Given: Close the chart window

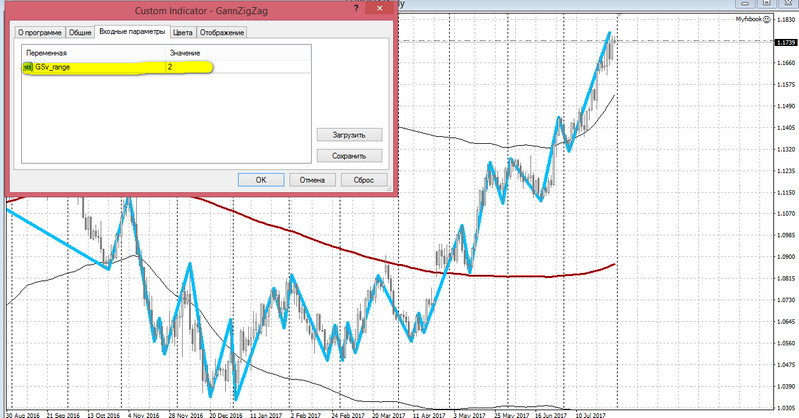Looking at the screenshot, I should (787, 4).
